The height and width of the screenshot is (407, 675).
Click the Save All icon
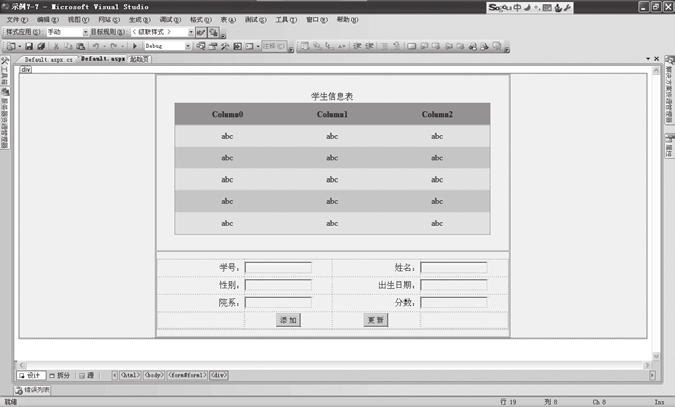[x=41, y=46]
